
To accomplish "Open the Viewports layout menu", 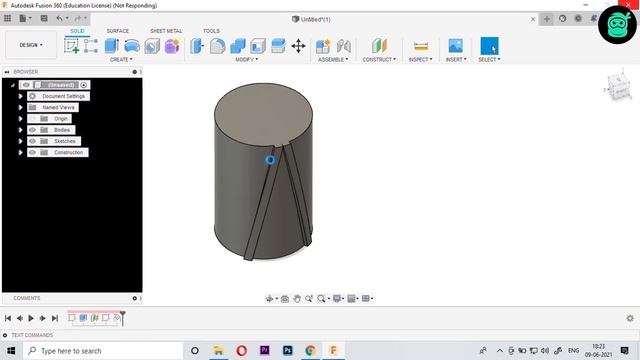I will (x=366, y=299).
